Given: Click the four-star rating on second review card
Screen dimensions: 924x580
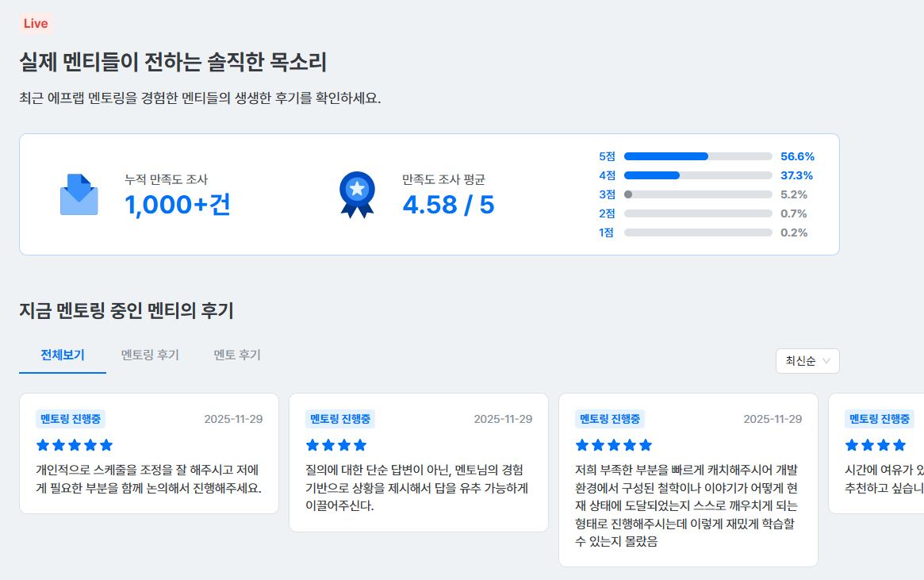Looking at the screenshot, I should point(336,445).
